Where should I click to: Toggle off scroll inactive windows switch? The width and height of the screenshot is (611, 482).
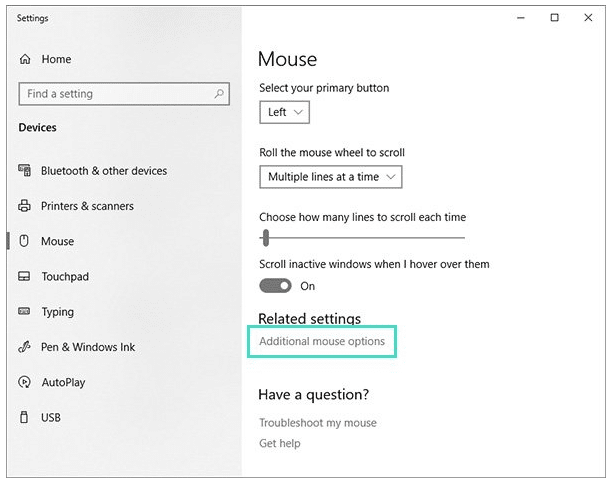click(x=276, y=286)
